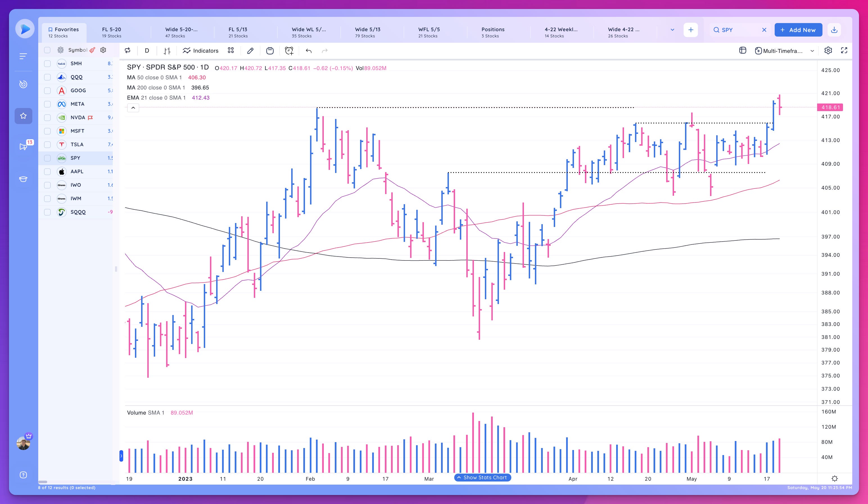
Task: Open the D timeframe selector
Action: [x=147, y=51]
